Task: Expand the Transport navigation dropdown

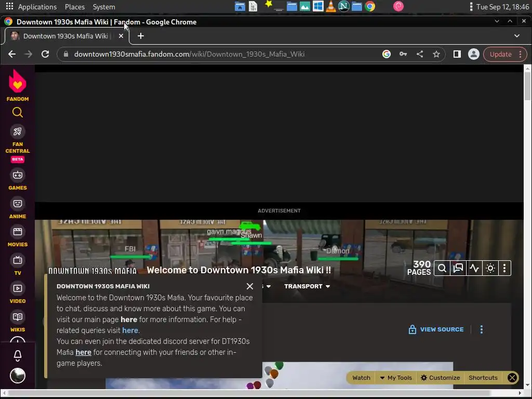Action: (307, 286)
